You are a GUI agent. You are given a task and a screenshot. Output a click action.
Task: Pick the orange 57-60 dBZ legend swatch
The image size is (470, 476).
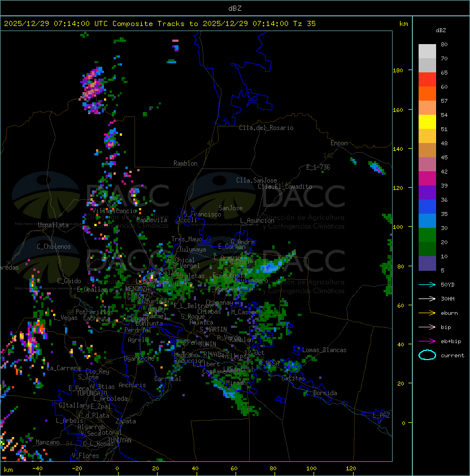point(427,93)
